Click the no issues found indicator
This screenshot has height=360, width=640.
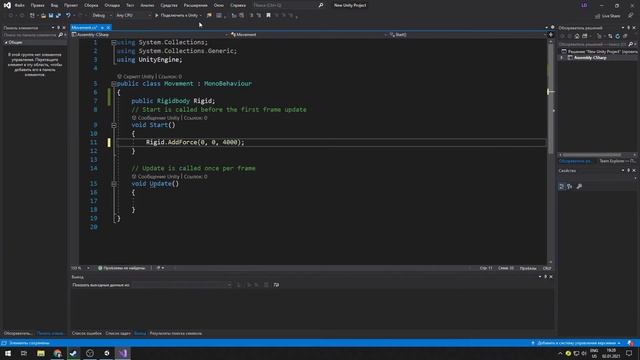(122, 268)
